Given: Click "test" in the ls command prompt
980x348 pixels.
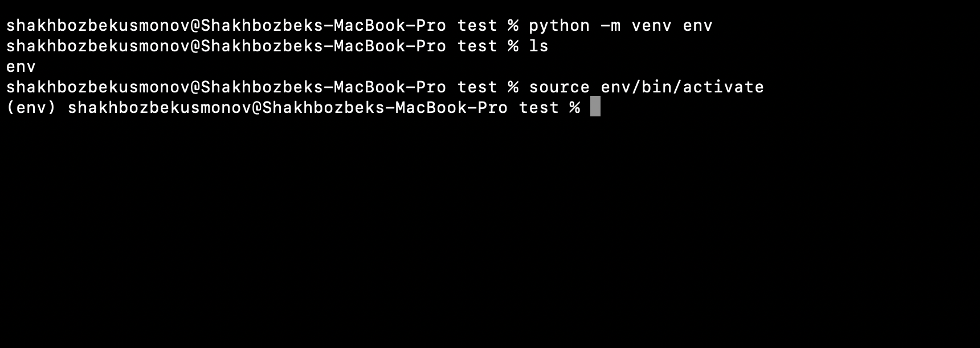Looking at the screenshot, I should click(x=477, y=46).
